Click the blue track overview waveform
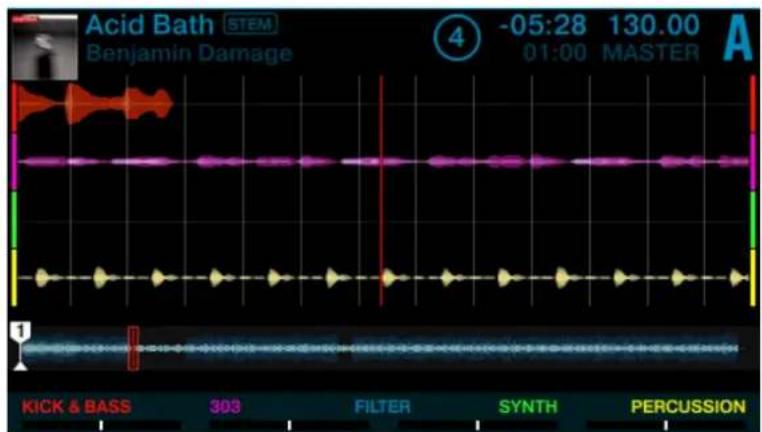762x432 pixels. coord(381,348)
